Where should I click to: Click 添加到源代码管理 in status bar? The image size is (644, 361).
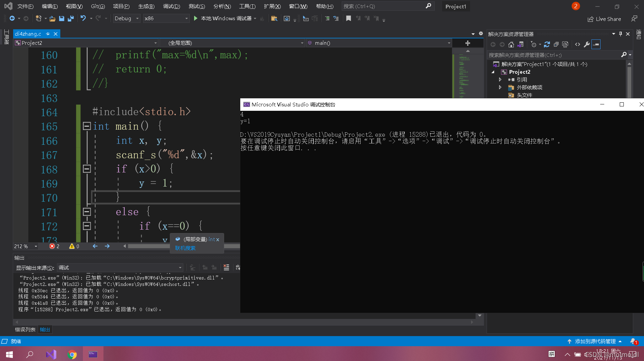point(595,341)
